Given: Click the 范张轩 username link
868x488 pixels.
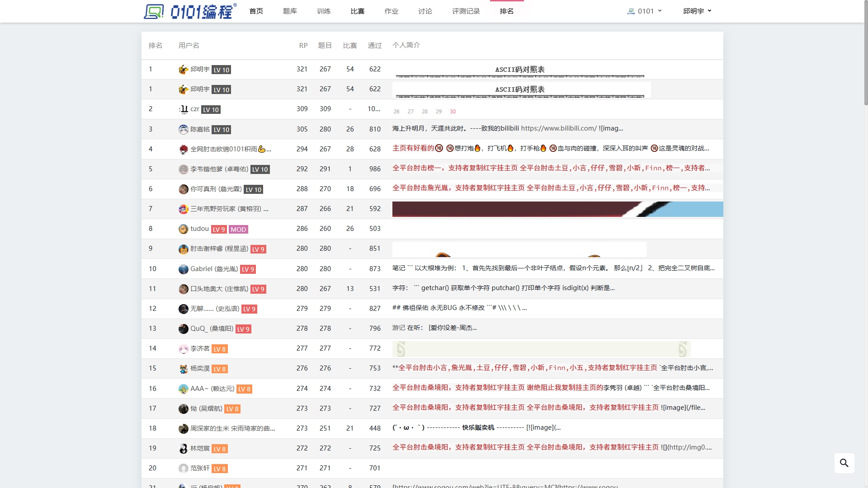Looking at the screenshot, I should (x=200, y=468).
